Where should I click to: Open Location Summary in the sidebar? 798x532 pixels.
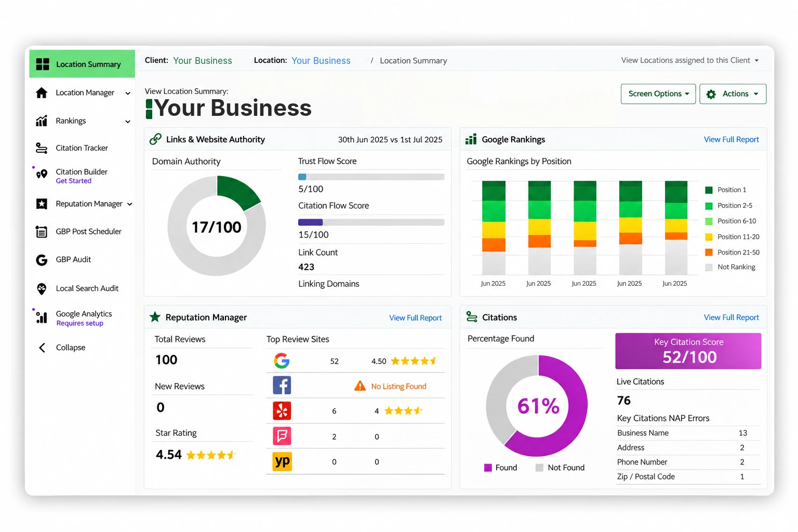(x=82, y=64)
